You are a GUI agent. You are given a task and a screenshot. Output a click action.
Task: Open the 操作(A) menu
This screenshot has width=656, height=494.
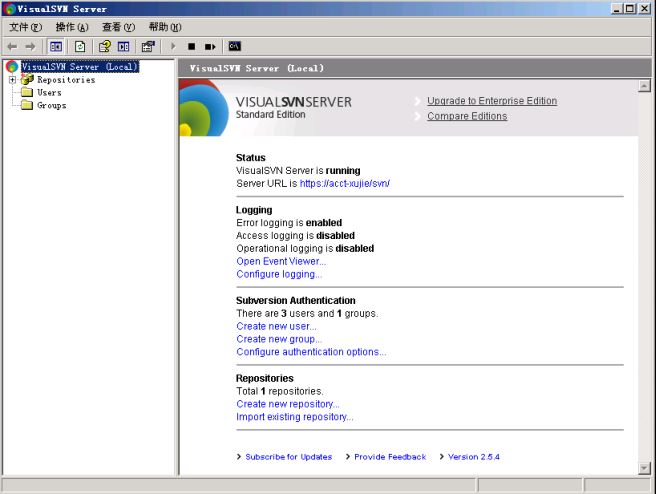click(x=72, y=27)
